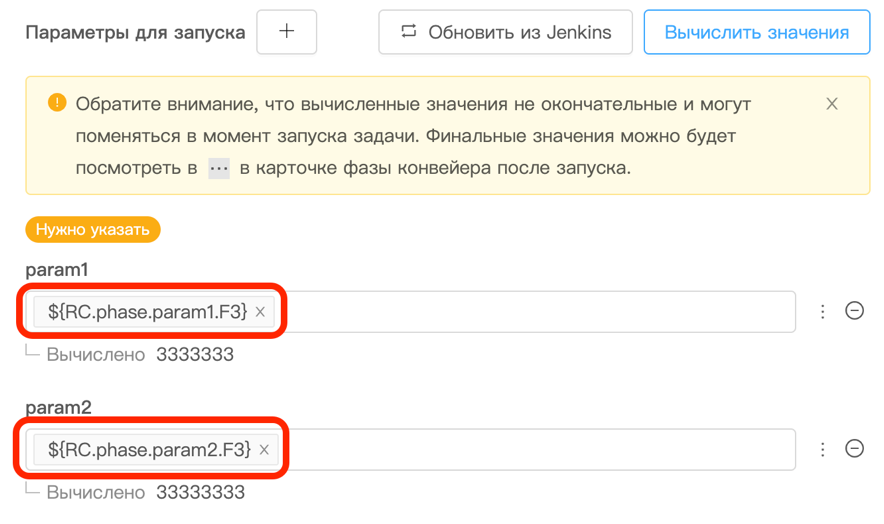Delete the ${RC.phase.param1.F3} tag via x
The height and width of the screenshot is (524, 884).
260,312
